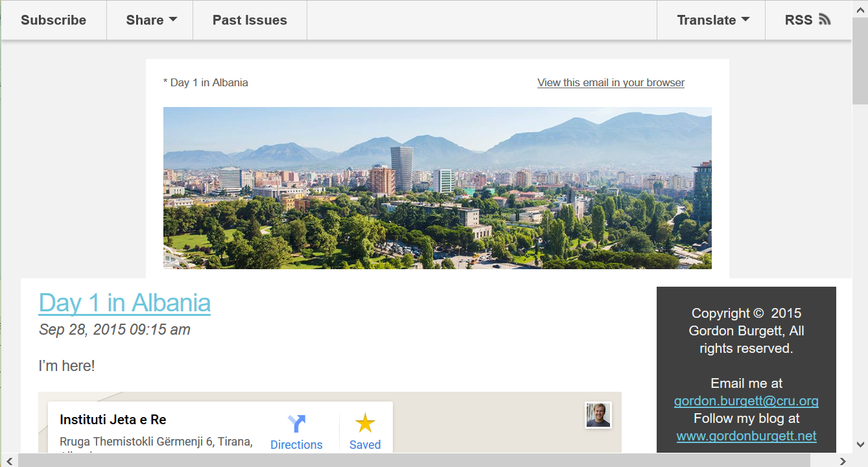Click the 'Day 1 in Albania' headline link
Viewport: 868px width, 467px height.
tap(124, 302)
